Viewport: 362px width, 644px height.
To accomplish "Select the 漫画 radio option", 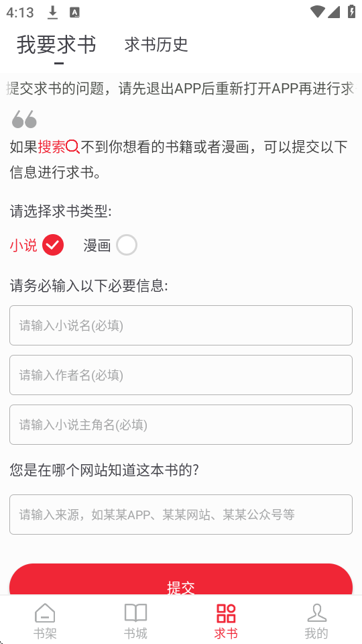I will [x=127, y=245].
